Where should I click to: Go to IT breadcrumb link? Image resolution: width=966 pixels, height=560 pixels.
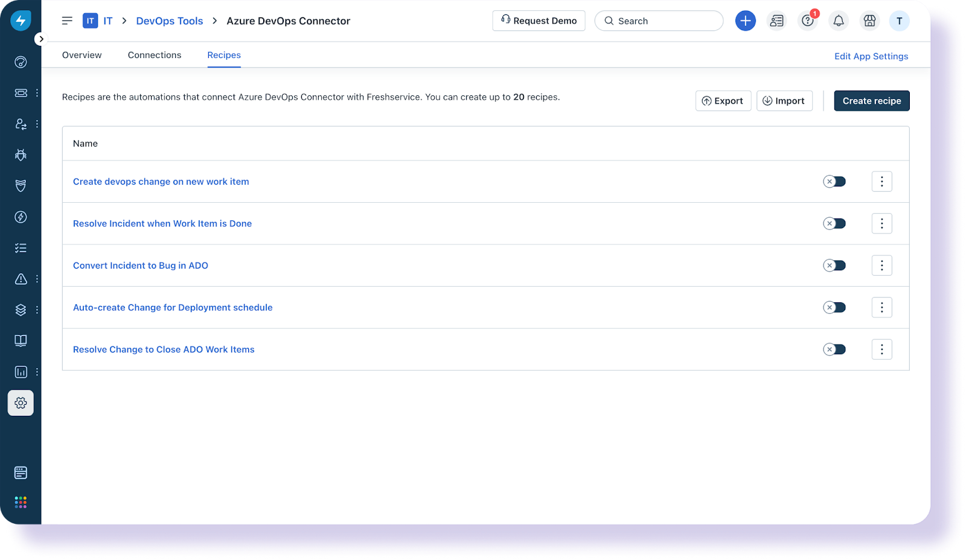pos(108,21)
